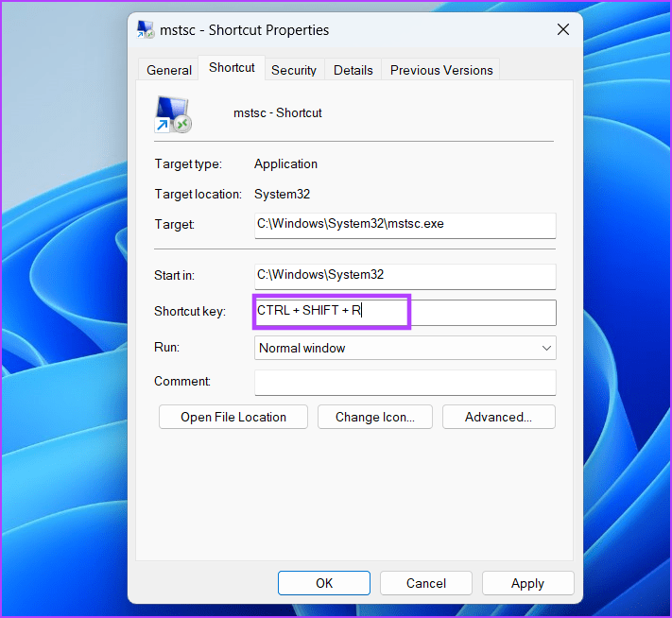Click the "Target type:" label
672x618 pixels.
click(188, 163)
